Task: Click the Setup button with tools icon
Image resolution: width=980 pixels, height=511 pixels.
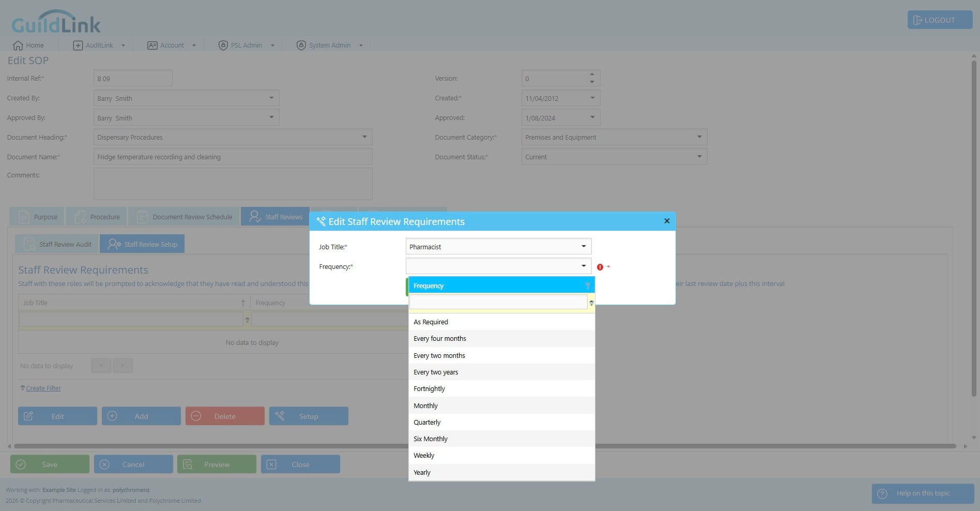Action: 309,416
